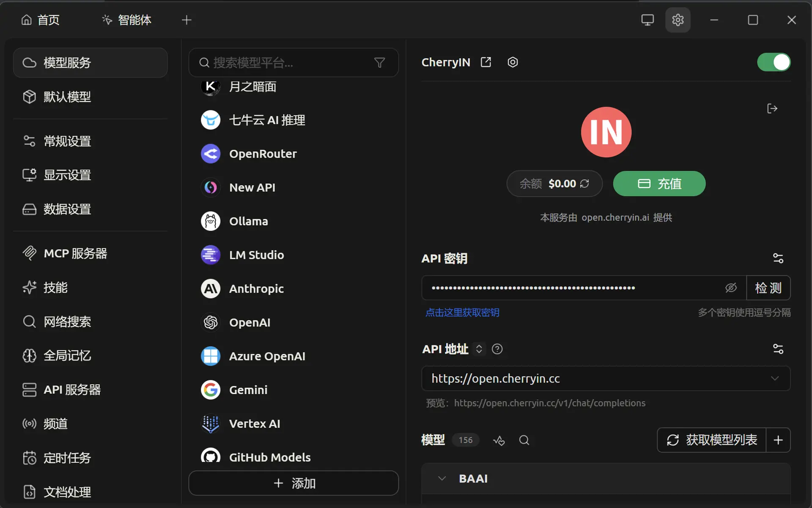Open 默认模型 settings section

pos(91,97)
